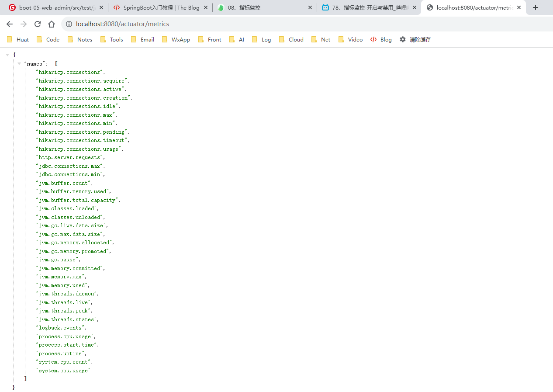Collapse the "names" array triangle
553x392 pixels.
19,64
